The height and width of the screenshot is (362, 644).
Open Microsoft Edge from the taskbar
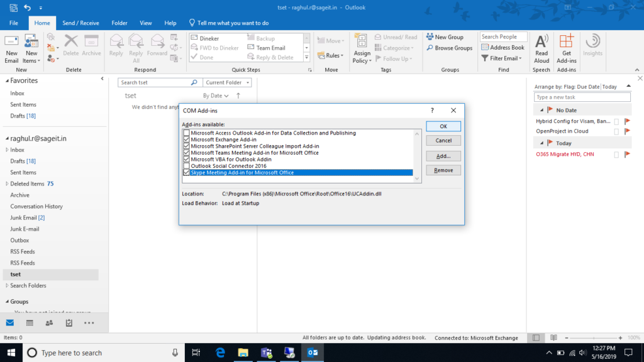click(220, 353)
